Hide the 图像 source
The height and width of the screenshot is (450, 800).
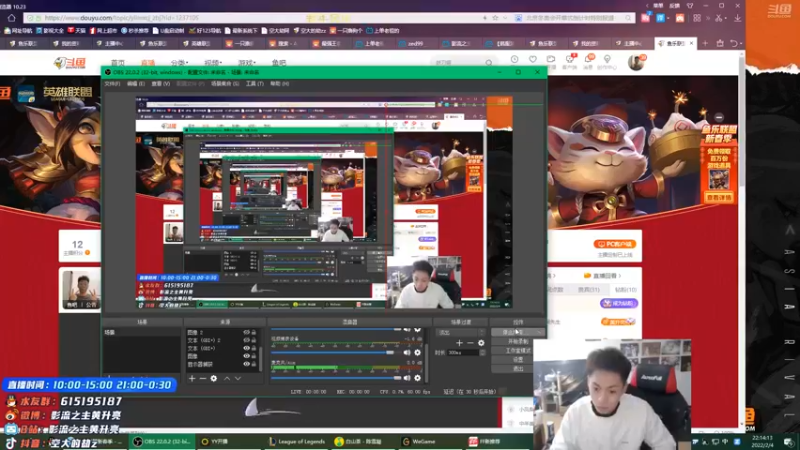(x=246, y=356)
